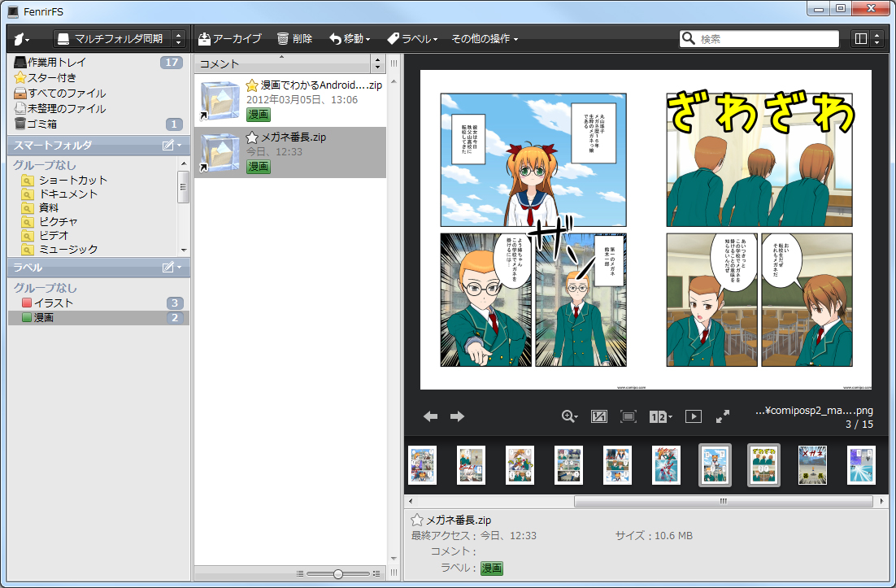The width and height of the screenshot is (896, 588).
Task: Select the 1:1 actual size view icon
Action: click(598, 416)
